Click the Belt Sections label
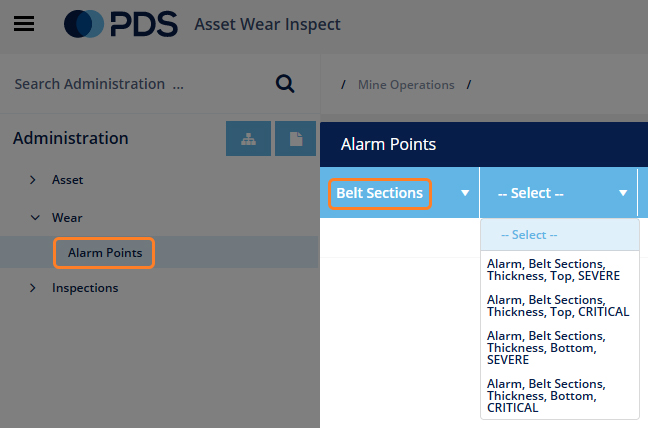The width and height of the screenshot is (648, 428). click(x=379, y=193)
